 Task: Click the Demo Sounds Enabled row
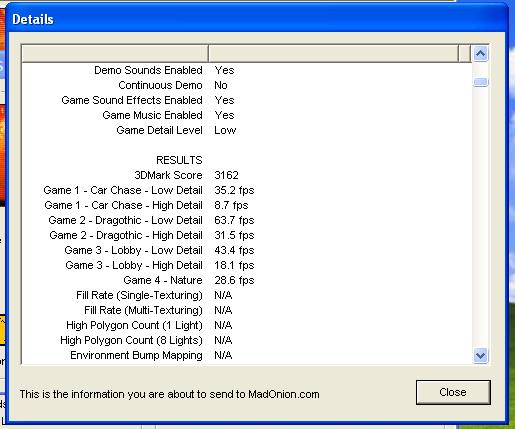(247, 70)
